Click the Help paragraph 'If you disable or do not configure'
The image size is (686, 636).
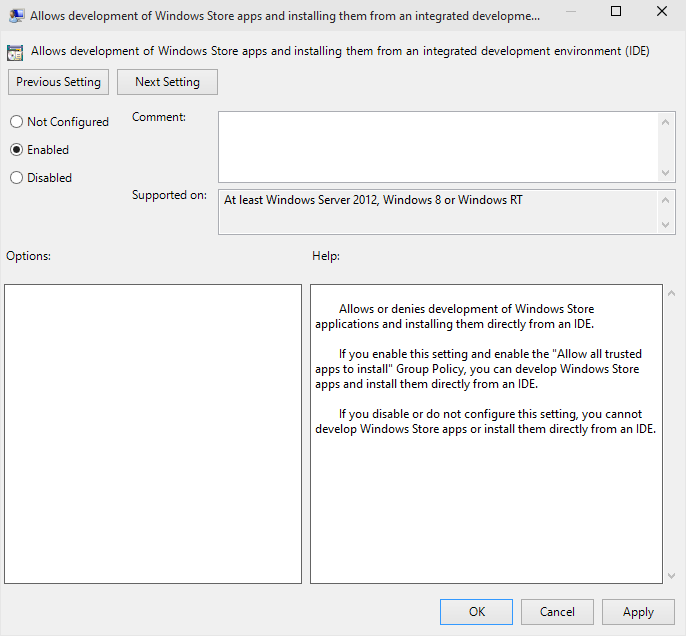pos(486,421)
